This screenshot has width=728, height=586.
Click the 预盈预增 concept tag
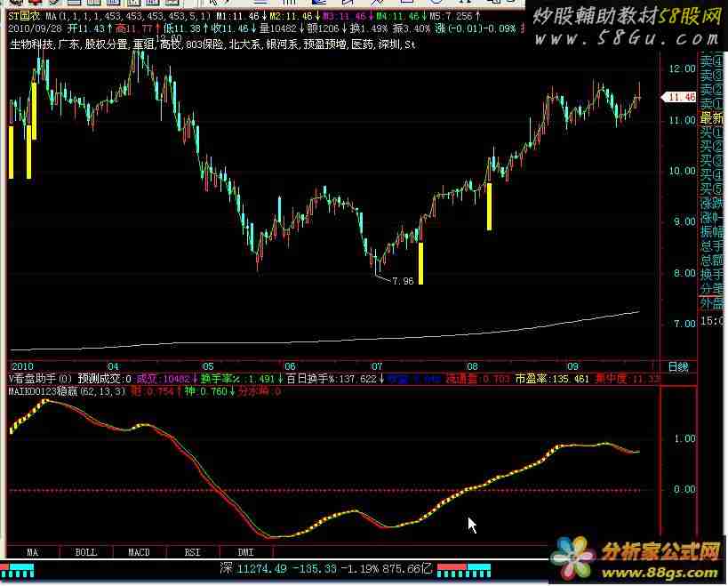tap(325, 44)
